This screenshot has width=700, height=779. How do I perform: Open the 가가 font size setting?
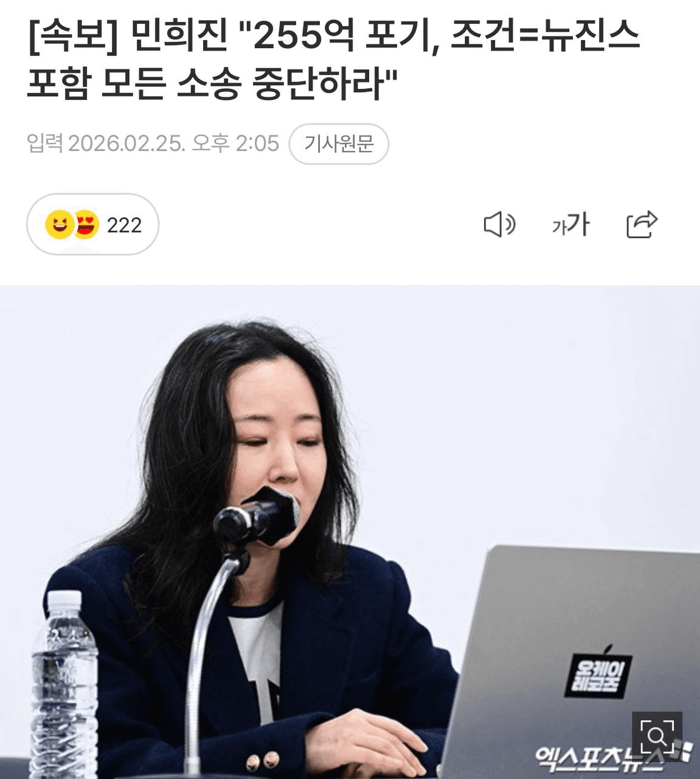tap(570, 225)
